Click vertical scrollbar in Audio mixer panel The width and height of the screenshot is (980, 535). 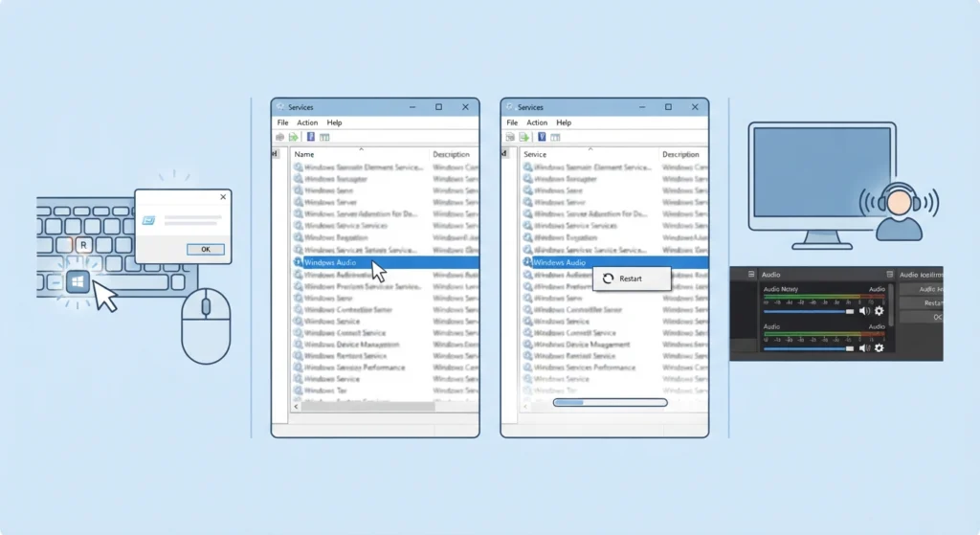click(891, 305)
